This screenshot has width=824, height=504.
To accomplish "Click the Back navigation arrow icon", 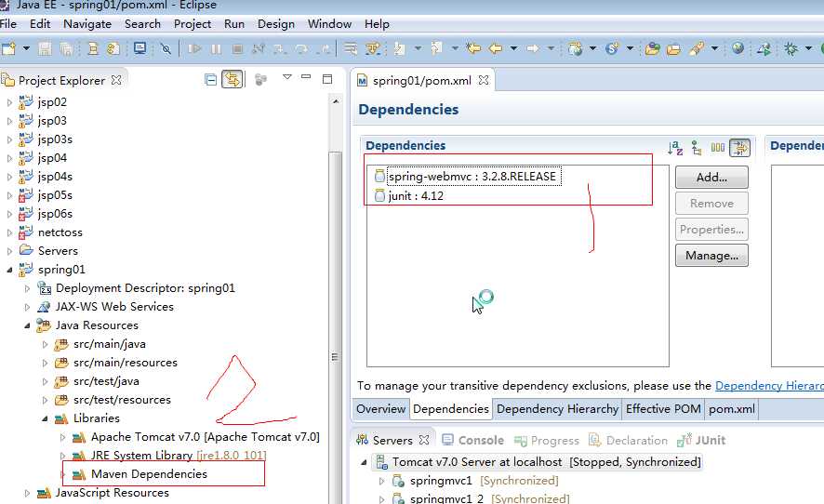I will coord(496,49).
